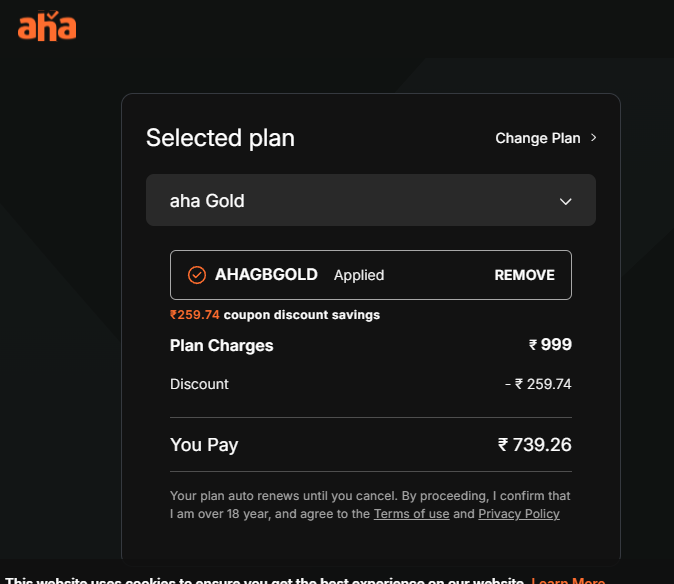Open the Terms of use link
This screenshot has width=674, height=584.
(411, 514)
